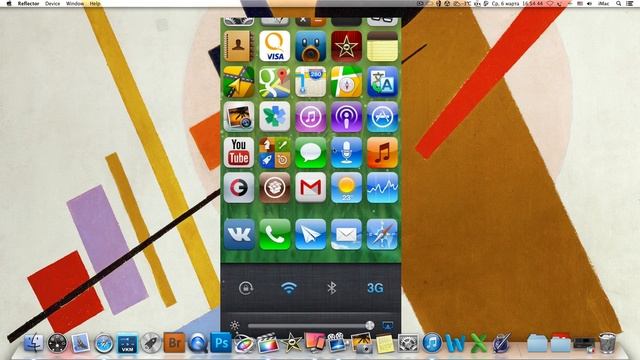This screenshot has width=640, height=360.
Task: Launch the QIWI Visa wallet app
Action: pos(275,46)
